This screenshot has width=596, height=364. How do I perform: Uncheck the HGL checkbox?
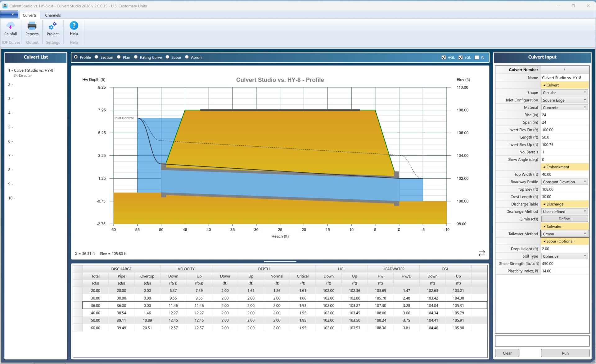coord(444,57)
